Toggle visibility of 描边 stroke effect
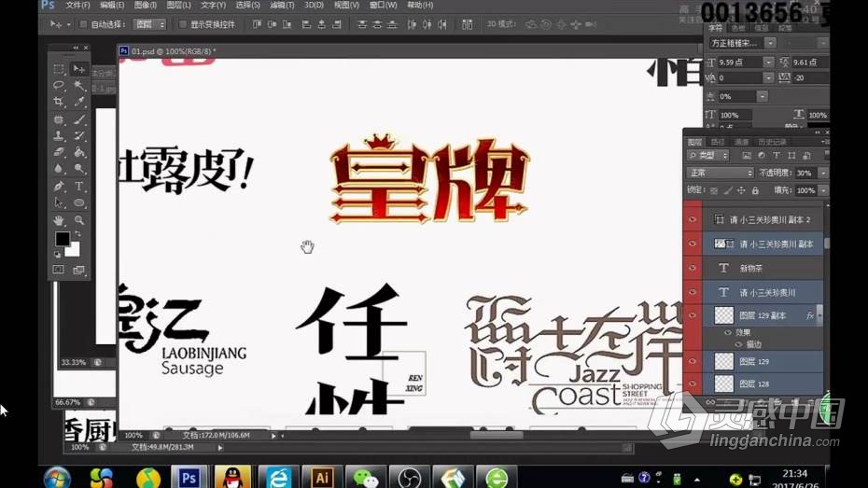 pyautogui.click(x=738, y=344)
